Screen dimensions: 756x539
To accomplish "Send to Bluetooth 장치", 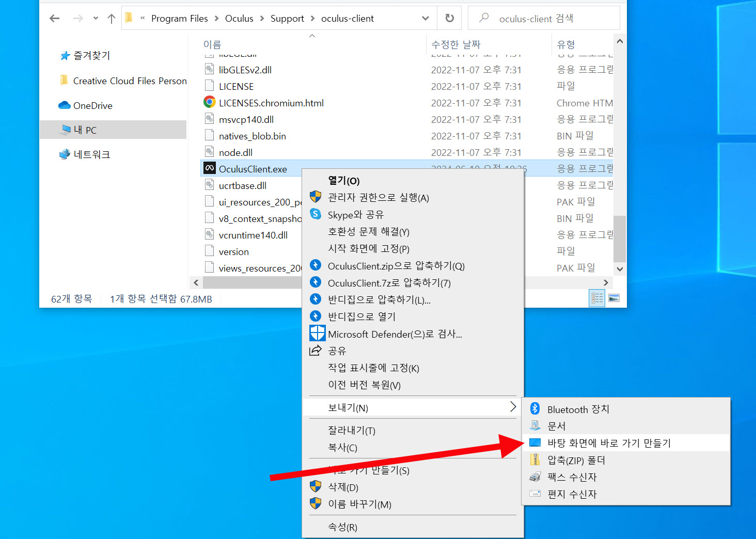I will (x=626, y=409).
